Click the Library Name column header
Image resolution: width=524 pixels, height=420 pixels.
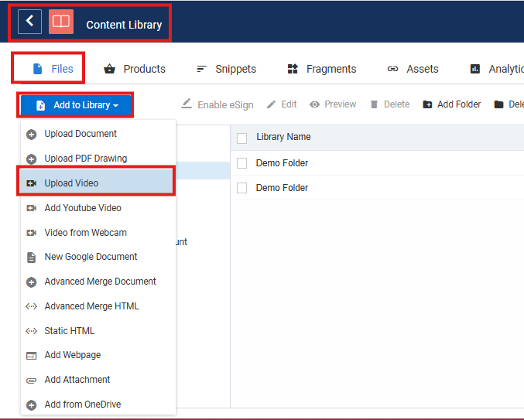pos(283,137)
